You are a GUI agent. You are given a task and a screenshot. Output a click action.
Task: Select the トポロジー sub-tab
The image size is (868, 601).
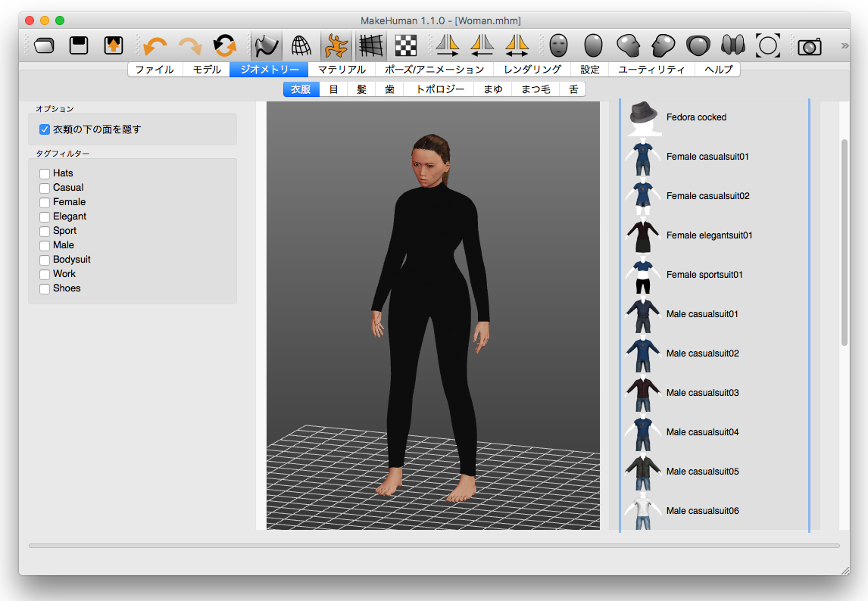[439, 89]
